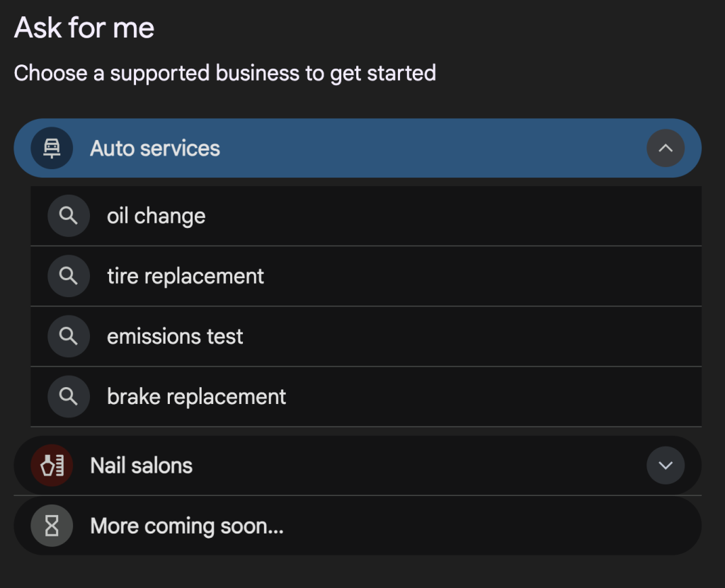Image resolution: width=725 pixels, height=588 pixels.
Task: Click the Ask for me heading
Action: point(83,28)
